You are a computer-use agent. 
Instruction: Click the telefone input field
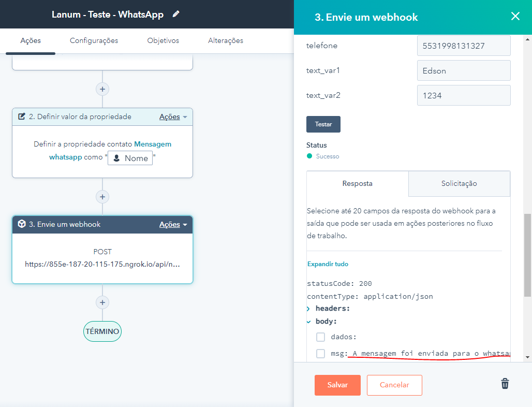click(464, 46)
